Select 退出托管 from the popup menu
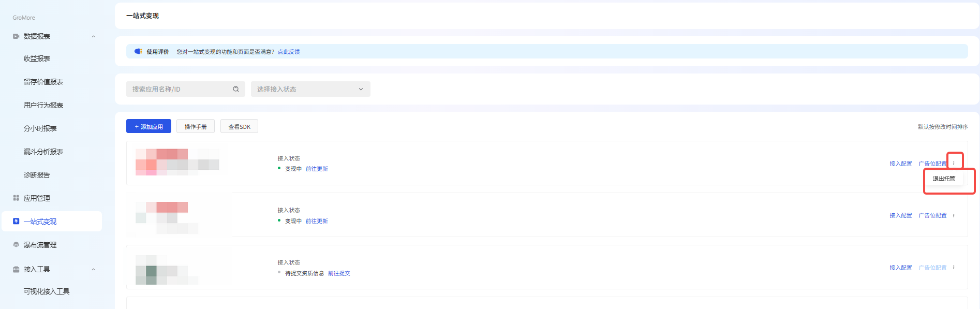This screenshot has width=980, height=309. pyautogui.click(x=944, y=179)
